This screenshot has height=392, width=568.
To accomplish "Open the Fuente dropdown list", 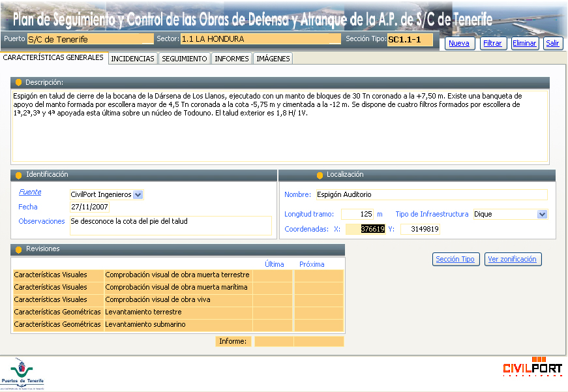I will coord(138,194).
